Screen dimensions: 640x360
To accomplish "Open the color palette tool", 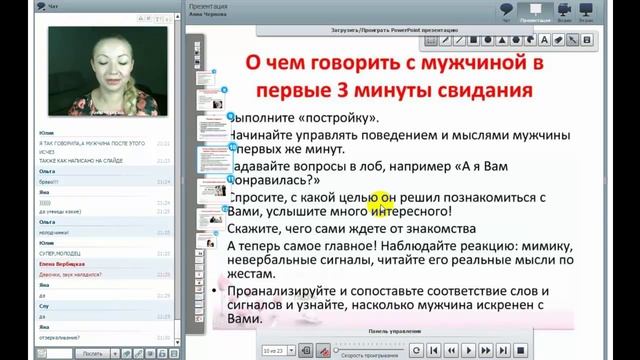I will [530, 40].
